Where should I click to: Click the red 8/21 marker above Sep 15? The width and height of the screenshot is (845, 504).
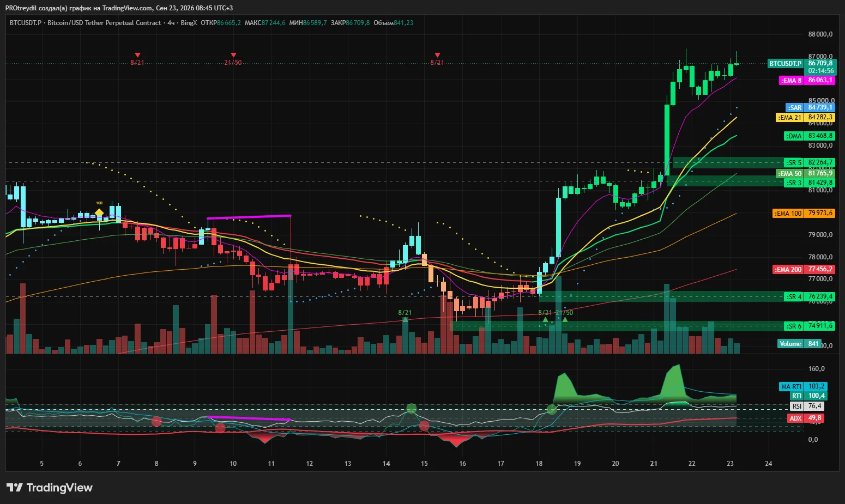coord(437,59)
